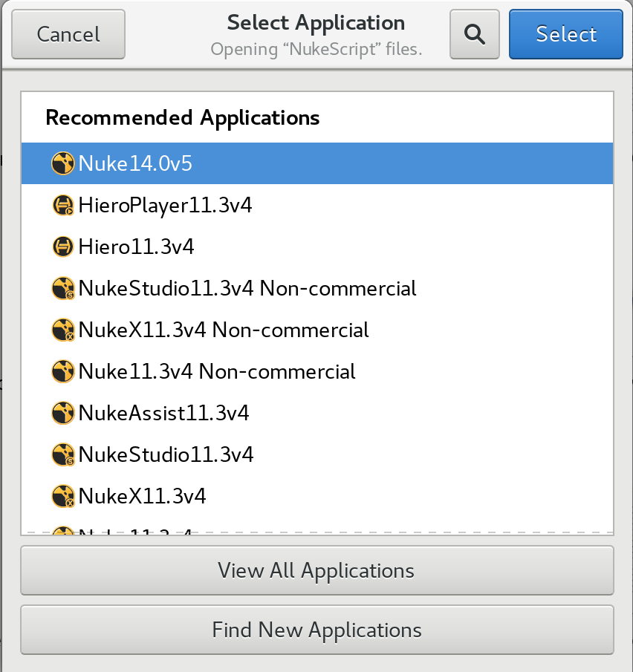Click the HieroPlayer11.3v4 icon
The width and height of the screenshot is (633, 672).
[x=63, y=205]
